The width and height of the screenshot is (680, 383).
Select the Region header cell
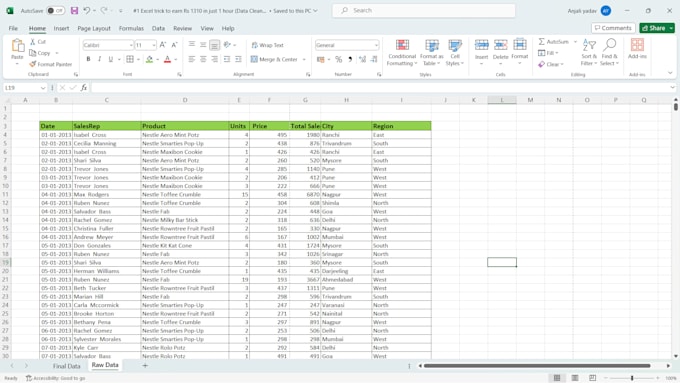pos(401,126)
